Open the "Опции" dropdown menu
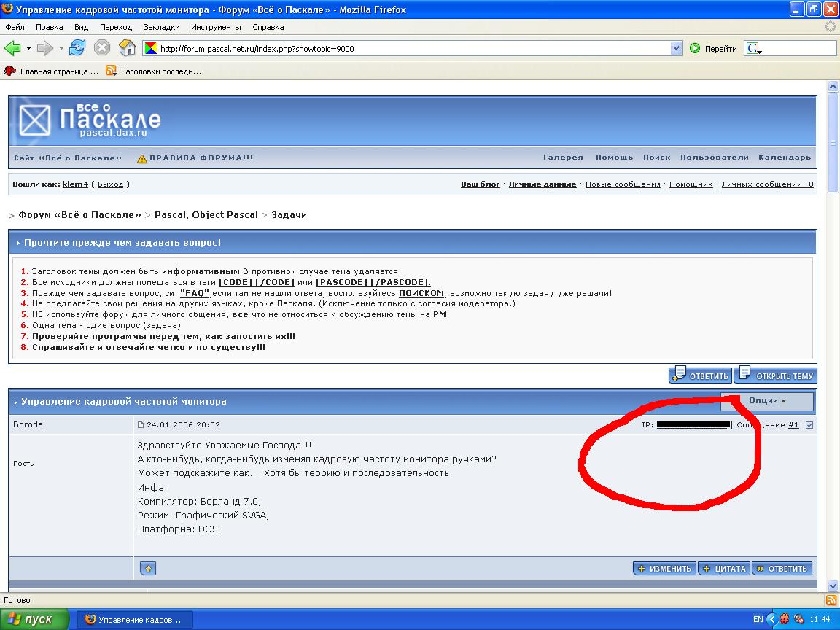The height and width of the screenshot is (630, 840). coord(767,401)
